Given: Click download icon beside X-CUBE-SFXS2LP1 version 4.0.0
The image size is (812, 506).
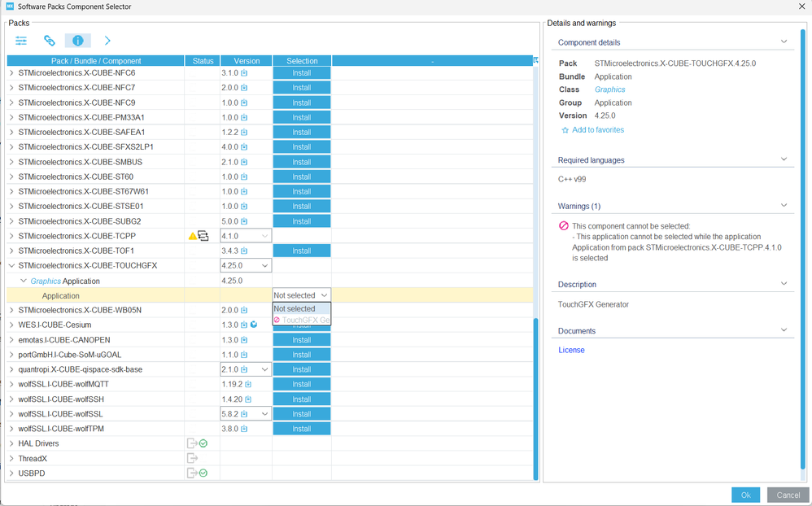Looking at the screenshot, I should click(244, 147).
